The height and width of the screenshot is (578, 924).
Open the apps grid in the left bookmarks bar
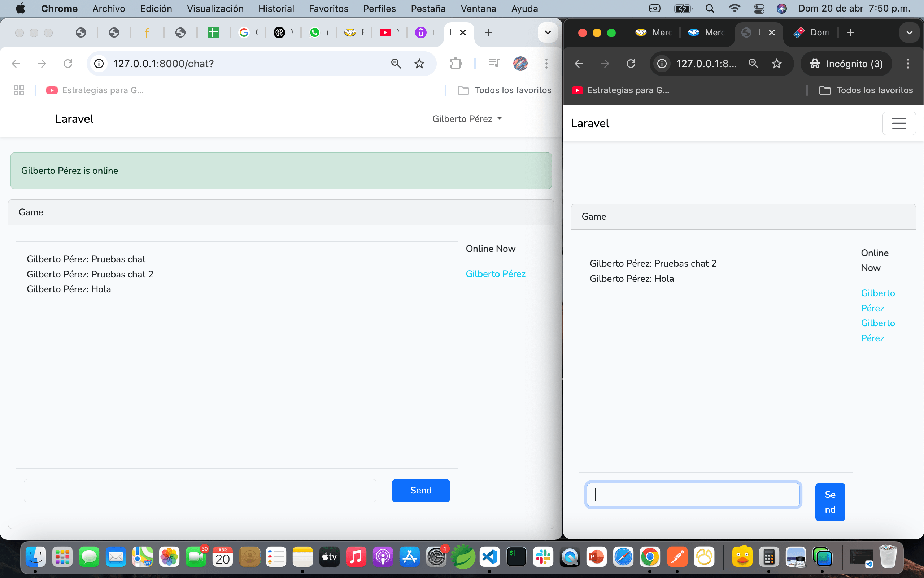pyautogui.click(x=19, y=90)
